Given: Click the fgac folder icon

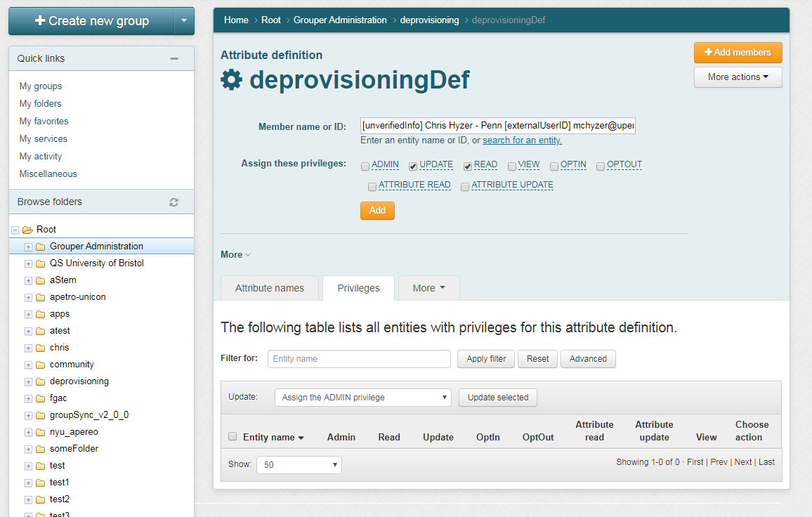Looking at the screenshot, I should click(41, 398).
